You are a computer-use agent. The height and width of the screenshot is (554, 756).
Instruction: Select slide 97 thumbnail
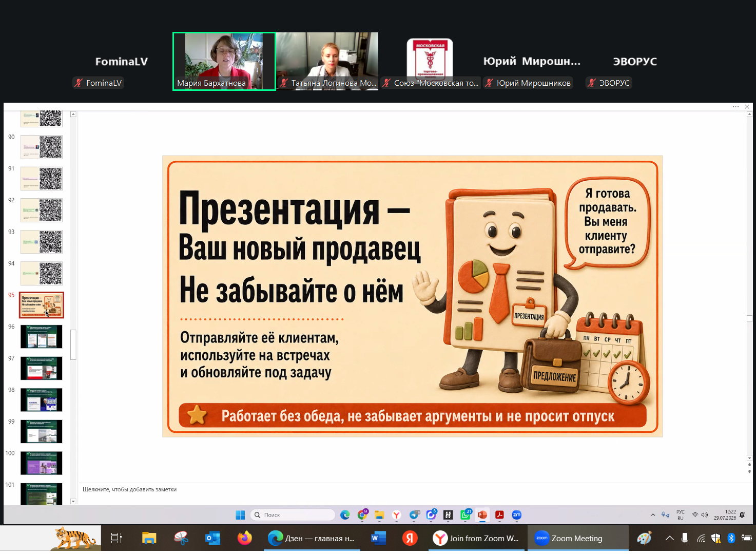tap(42, 369)
